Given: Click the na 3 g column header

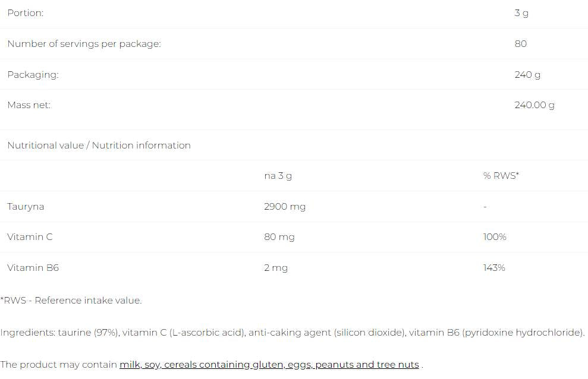Looking at the screenshot, I should coord(278,176).
